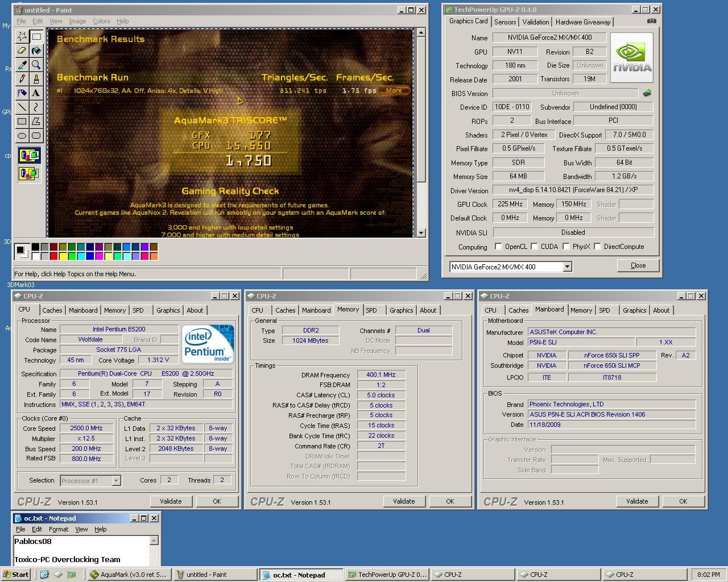Open Graphics tab in the CPU-Z Mainboard window
The image size is (728, 582).
[x=634, y=310]
